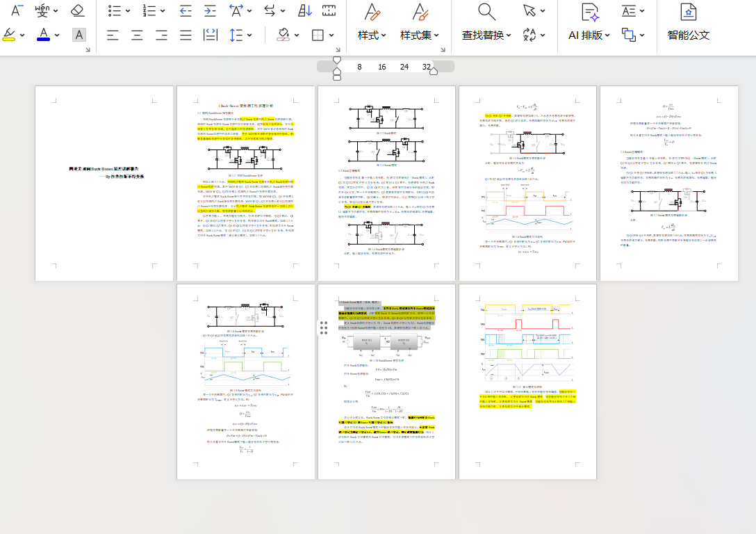Click the find and replace magnifier icon
Viewport: 756px width, 534px height.
(x=487, y=11)
